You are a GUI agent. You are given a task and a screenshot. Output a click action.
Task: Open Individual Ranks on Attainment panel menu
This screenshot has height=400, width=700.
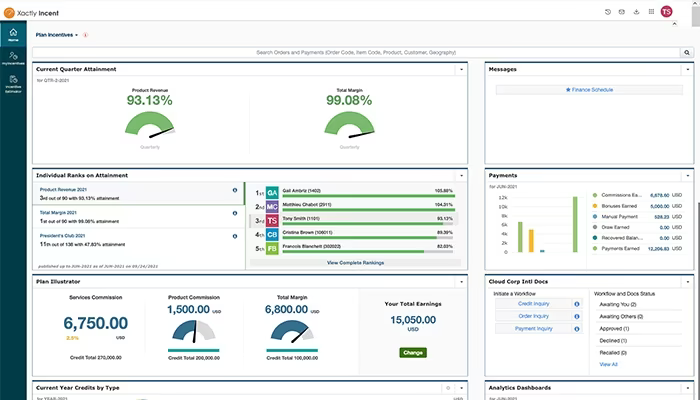pyautogui.click(x=461, y=176)
